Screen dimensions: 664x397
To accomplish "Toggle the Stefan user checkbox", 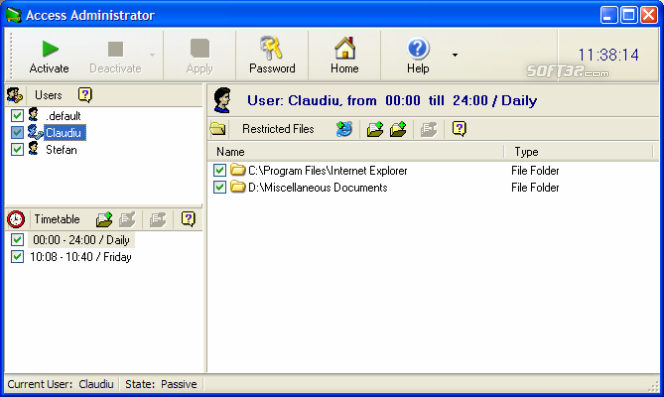I will pyautogui.click(x=17, y=149).
